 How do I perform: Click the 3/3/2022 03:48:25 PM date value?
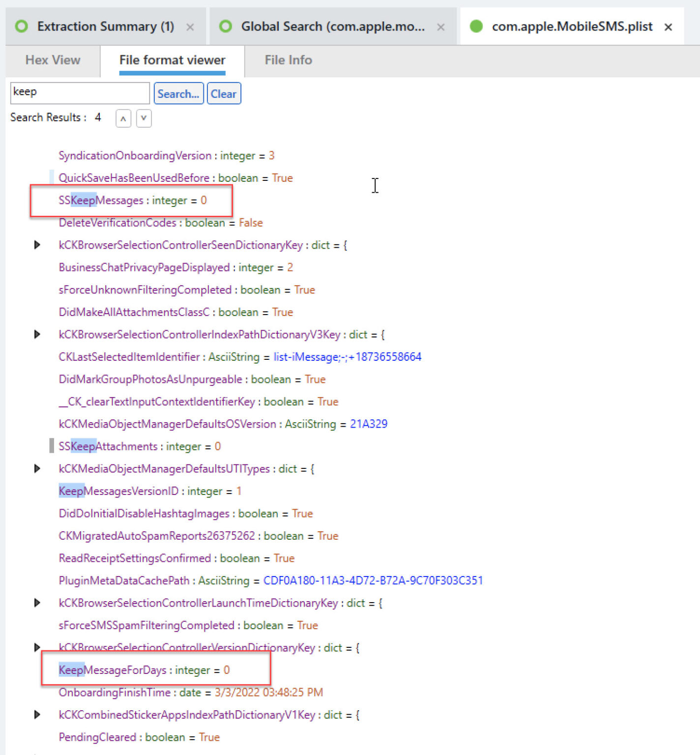(269, 693)
